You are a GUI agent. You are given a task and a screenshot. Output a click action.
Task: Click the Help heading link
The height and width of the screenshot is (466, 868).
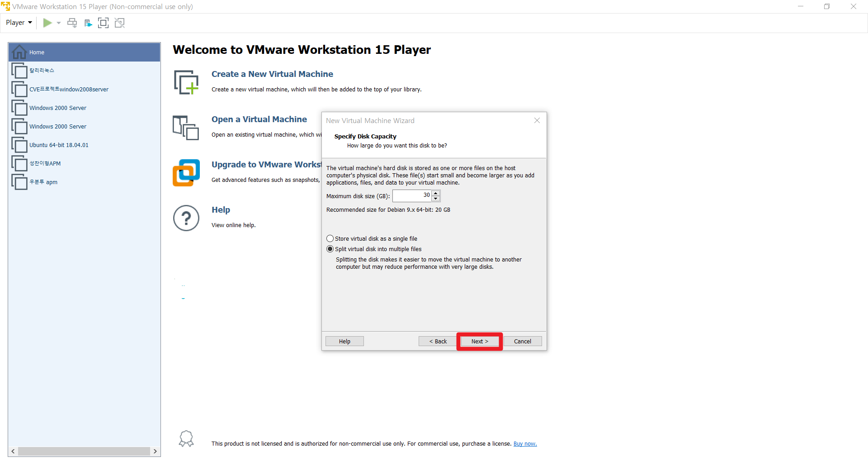click(x=221, y=210)
